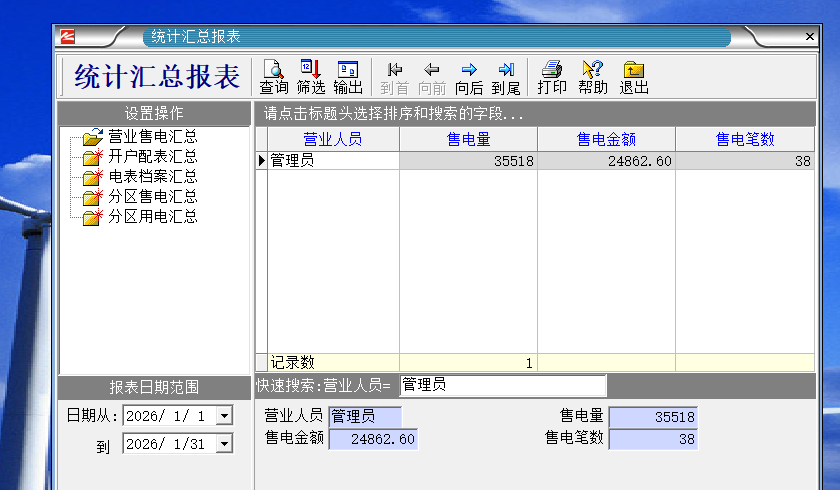The height and width of the screenshot is (490, 840).
Task: Select 营业售电汇总 in the tree
Action: [x=152, y=137]
